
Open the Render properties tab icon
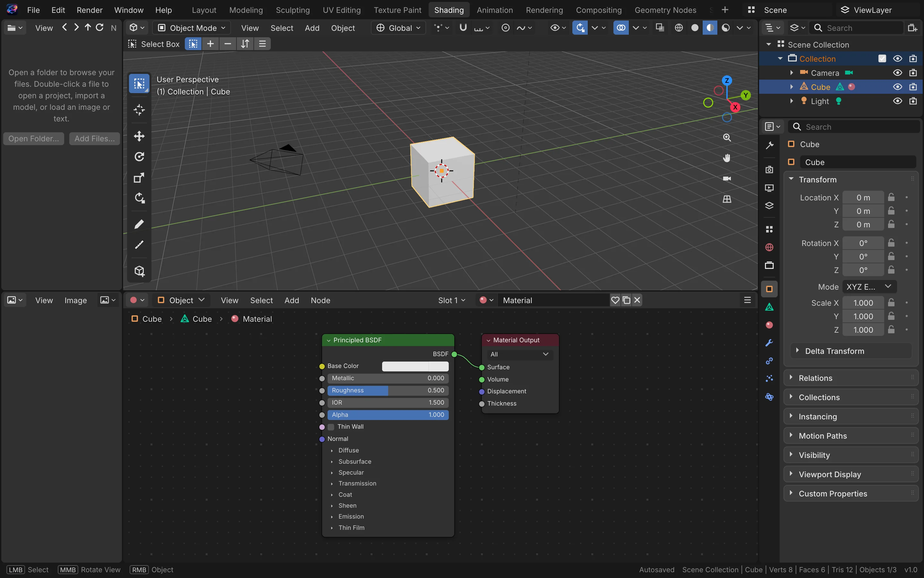[x=769, y=170]
